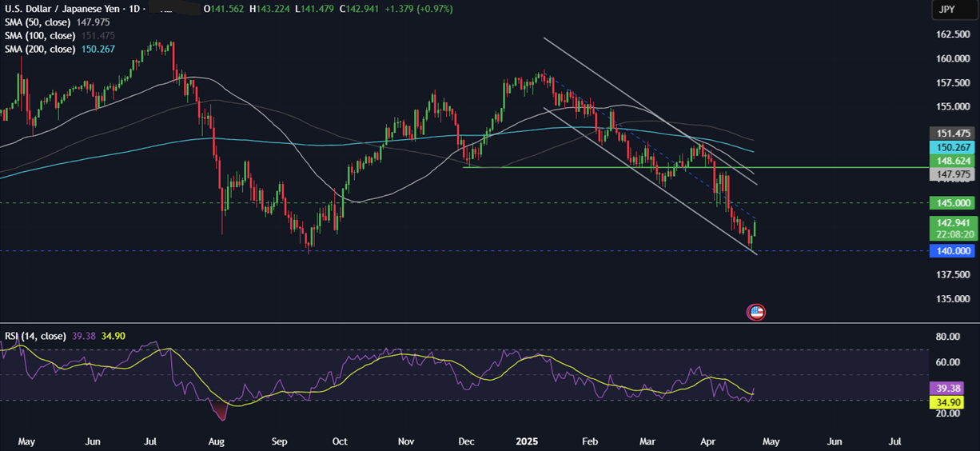
Task: Click SMA 200 value 150.267 in legend
Action: [98, 50]
